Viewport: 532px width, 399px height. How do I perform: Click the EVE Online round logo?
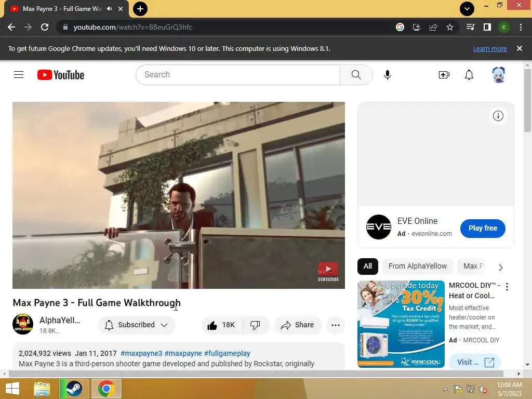point(379,227)
